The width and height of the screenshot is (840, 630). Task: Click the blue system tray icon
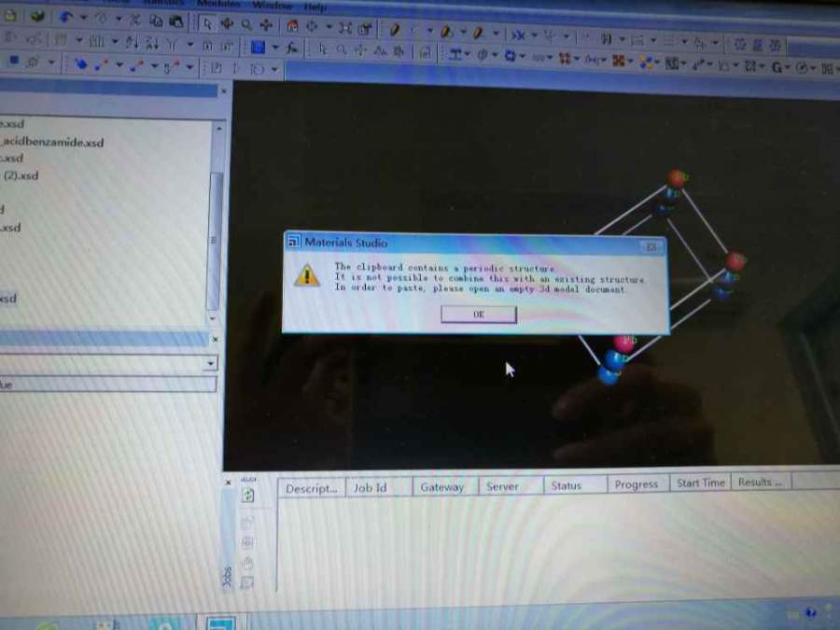pos(811,612)
